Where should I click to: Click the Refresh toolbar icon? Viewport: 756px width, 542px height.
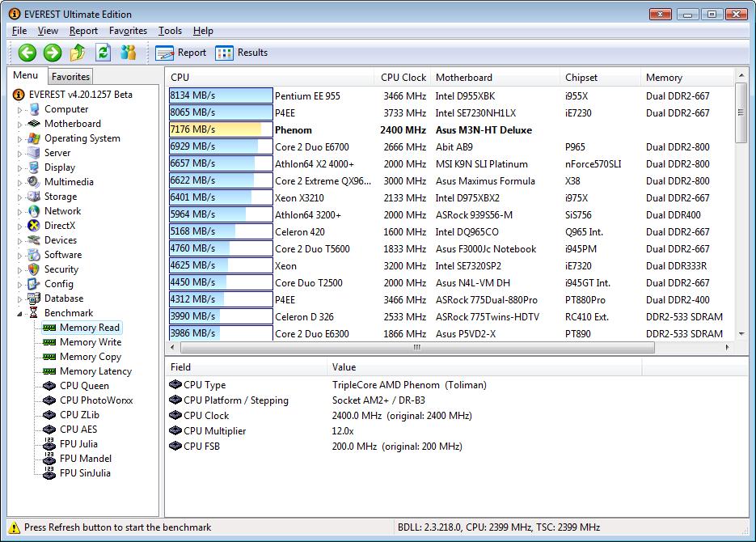(x=103, y=53)
